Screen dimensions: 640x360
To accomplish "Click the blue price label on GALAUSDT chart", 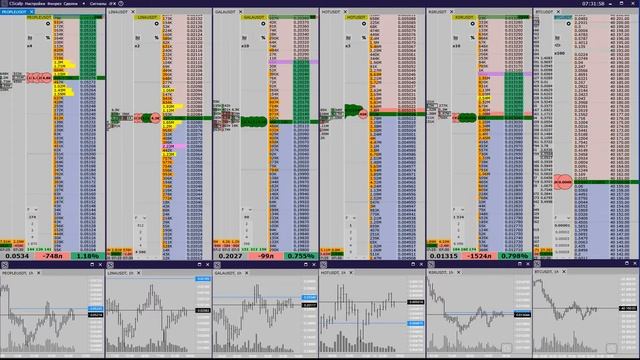I will (x=309, y=298).
